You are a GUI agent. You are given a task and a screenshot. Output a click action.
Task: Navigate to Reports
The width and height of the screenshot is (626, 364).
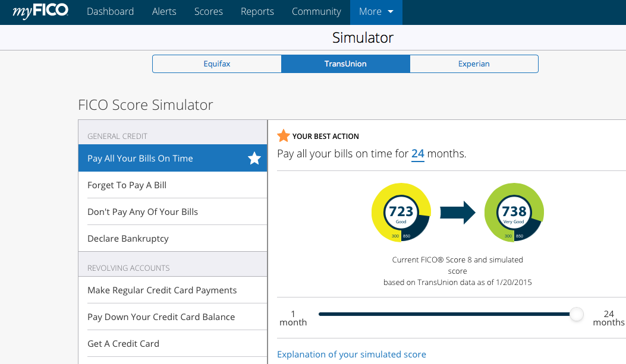[x=257, y=11]
